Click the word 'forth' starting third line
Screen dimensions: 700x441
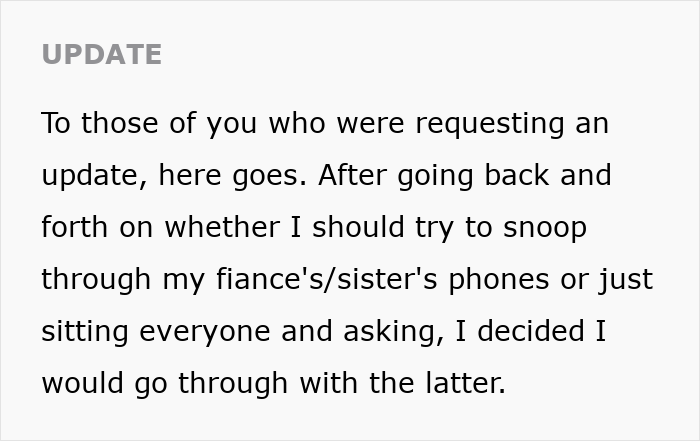[x=74, y=226]
